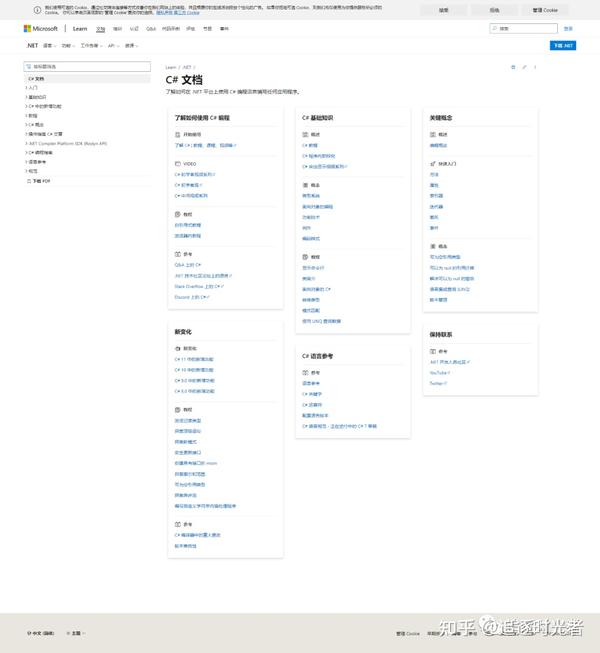Open the Q&A 上的 C# link

[x=188, y=265]
